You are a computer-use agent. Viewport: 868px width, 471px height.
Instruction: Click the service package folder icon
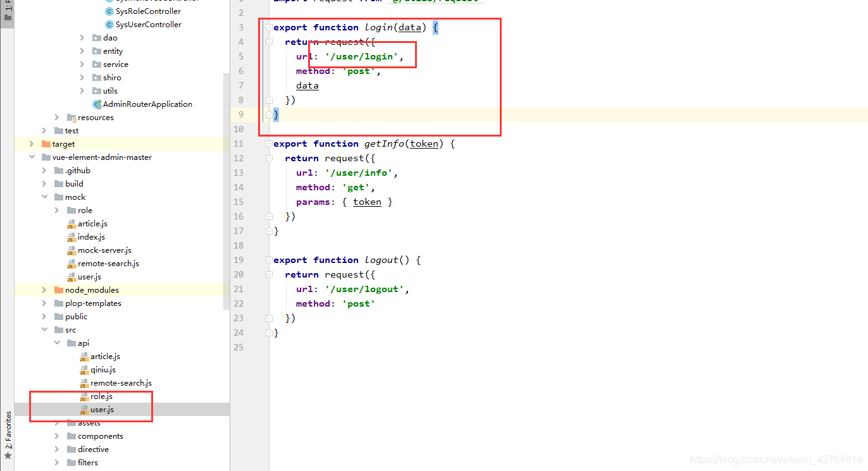(97, 64)
